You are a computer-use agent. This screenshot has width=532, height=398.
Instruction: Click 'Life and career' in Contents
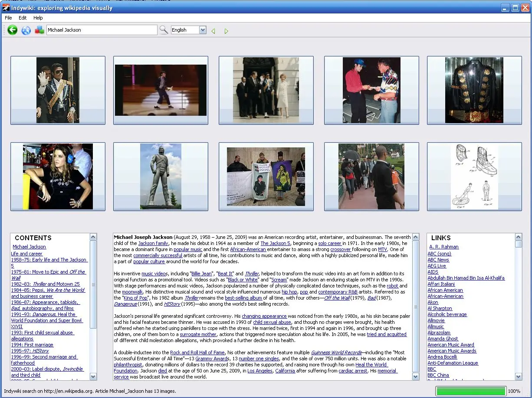(x=26, y=254)
